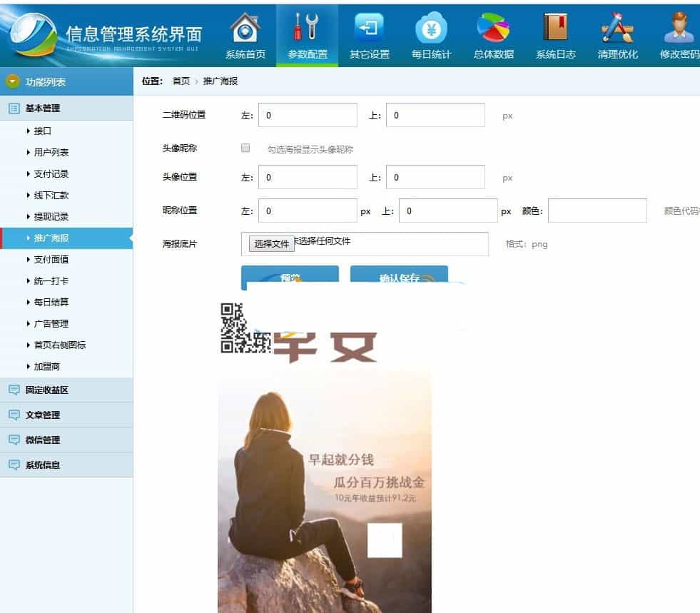Open 每日结算 in the sidebar
Screen dimensions: 700x613
click(51, 303)
